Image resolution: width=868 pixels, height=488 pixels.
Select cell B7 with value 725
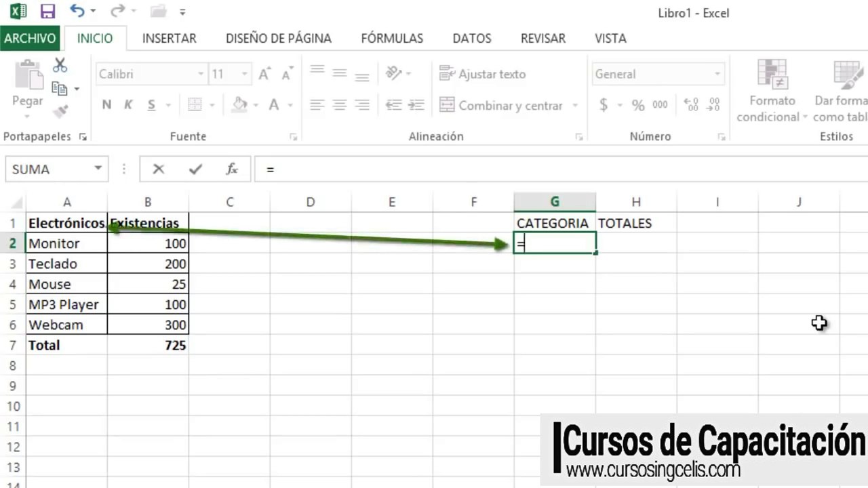tap(148, 345)
